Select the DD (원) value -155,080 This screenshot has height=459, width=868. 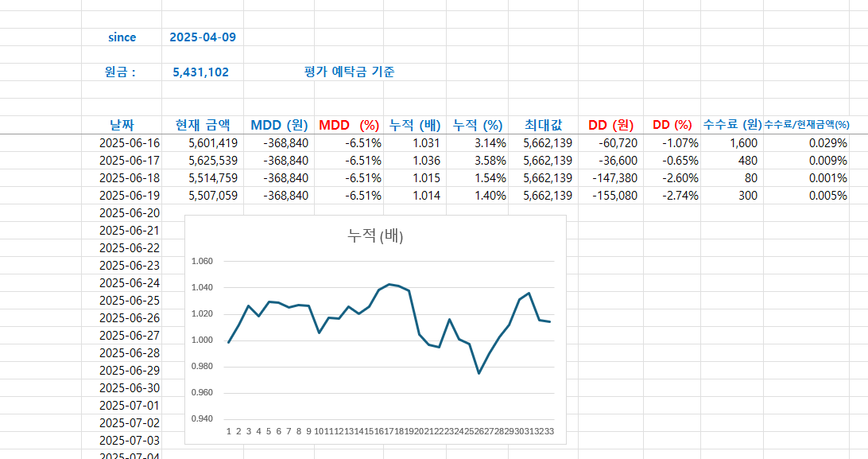pos(614,196)
